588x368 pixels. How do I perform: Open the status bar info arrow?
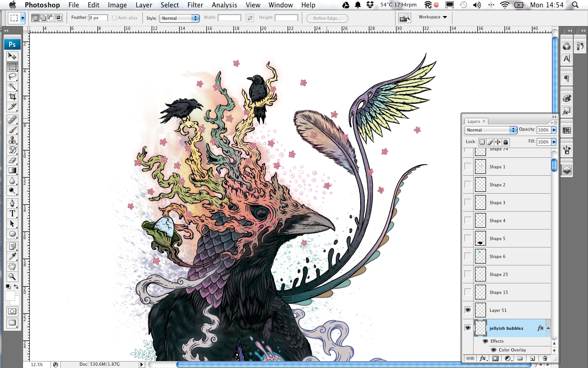(x=141, y=364)
